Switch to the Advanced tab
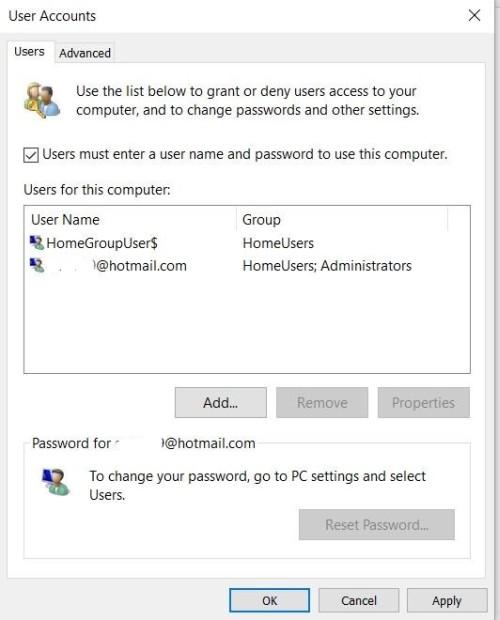 tap(85, 53)
